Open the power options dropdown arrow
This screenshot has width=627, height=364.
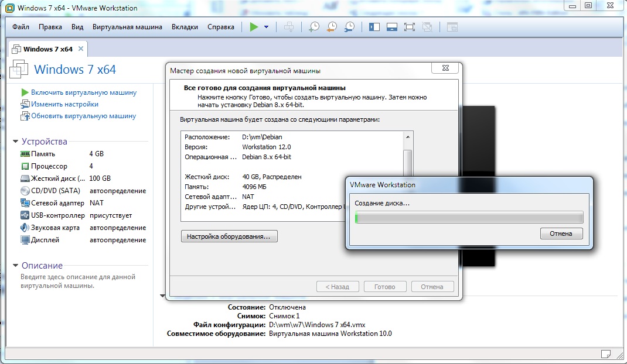click(x=266, y=27)
